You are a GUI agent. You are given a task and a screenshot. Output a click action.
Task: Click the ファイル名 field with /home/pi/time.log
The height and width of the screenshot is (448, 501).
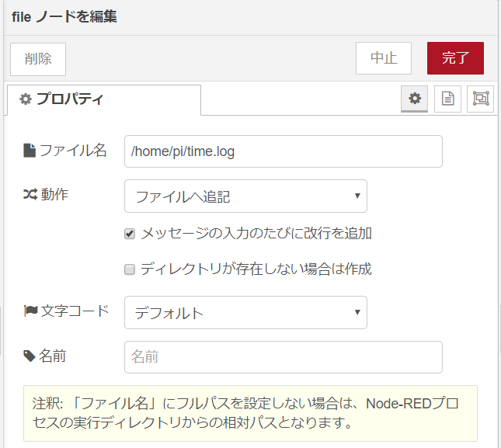coord(284,151)
